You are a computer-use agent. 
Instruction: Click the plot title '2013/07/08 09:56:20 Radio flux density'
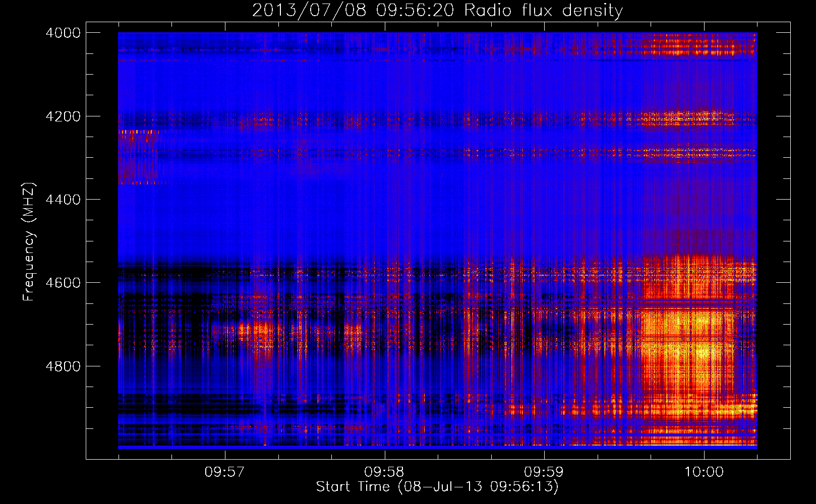437,11
